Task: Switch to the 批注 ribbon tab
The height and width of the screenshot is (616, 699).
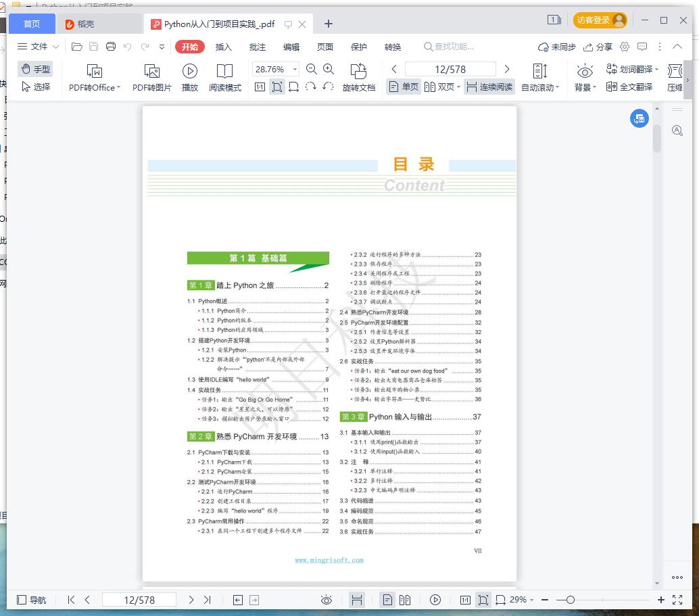Action: [257, 47]
